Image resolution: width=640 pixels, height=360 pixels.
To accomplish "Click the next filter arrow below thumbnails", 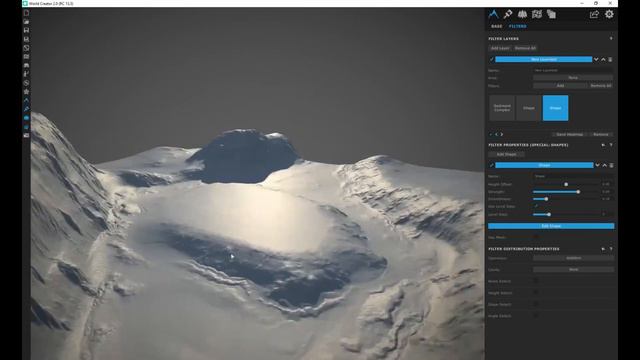I will (502, 134).
